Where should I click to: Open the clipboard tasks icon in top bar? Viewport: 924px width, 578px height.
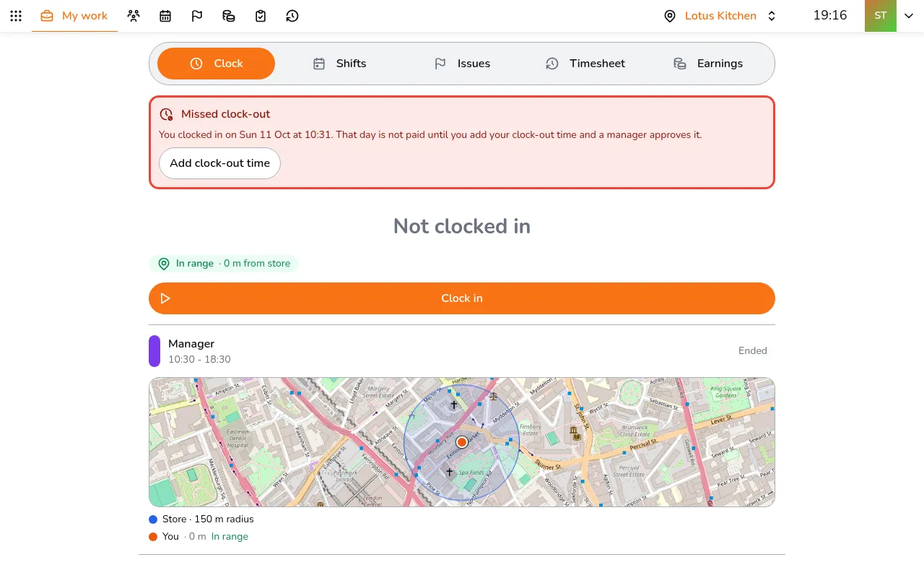pyautogui.click(x=261, y=16)
